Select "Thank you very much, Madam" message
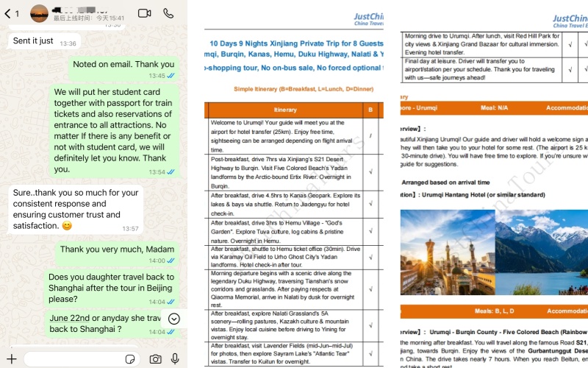588x368 pixels. pyautogui.click(x=117, y=254)
